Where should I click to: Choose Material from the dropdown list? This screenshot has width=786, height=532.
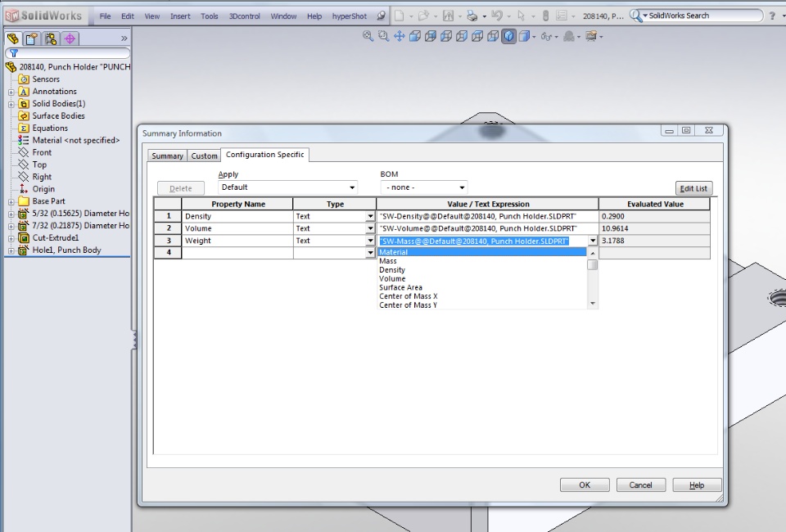point(482,252)
